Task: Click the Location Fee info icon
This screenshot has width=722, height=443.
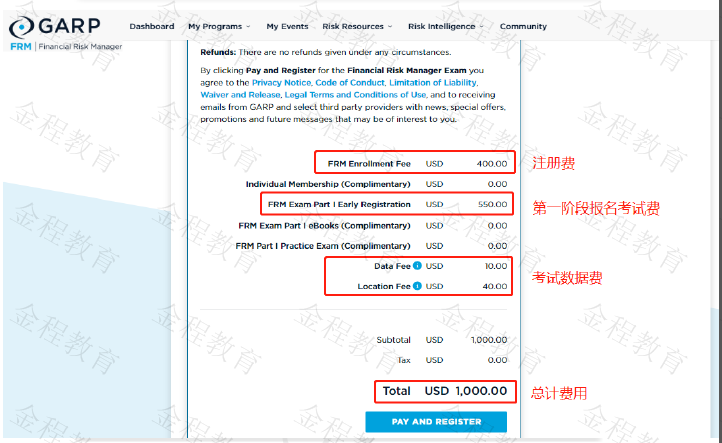Action: coord(417,286)
